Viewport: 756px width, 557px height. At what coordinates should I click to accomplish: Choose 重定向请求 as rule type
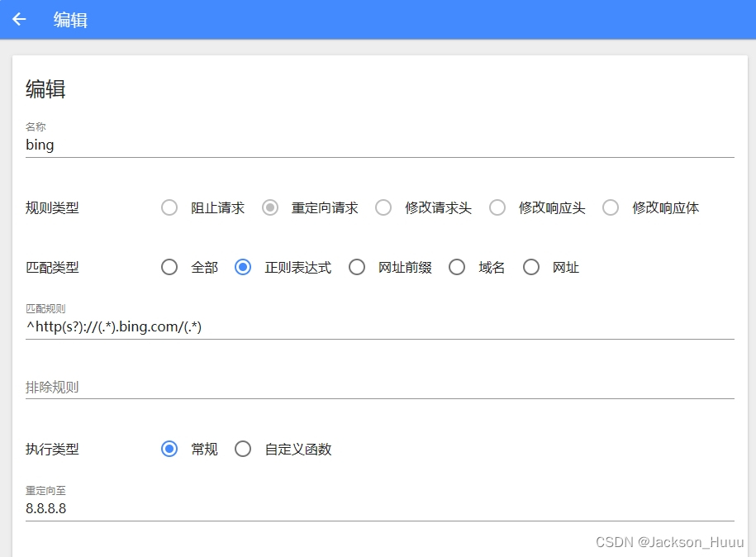click(x=269, y=207)
